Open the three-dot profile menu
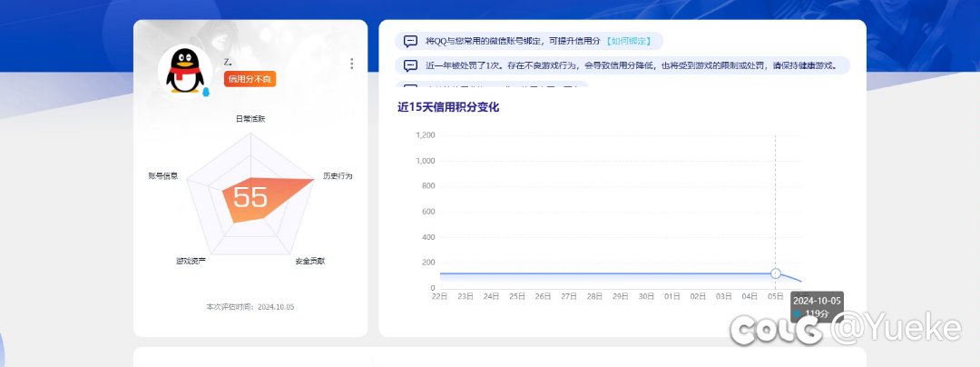Screen dimensions: 980x367 click(x=351, y=64)
